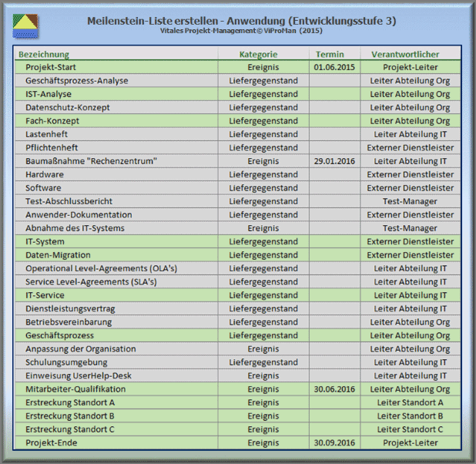Click Ereignis in Mitarbeiter-Qualifikation row
476x464 pixels.
263,389
